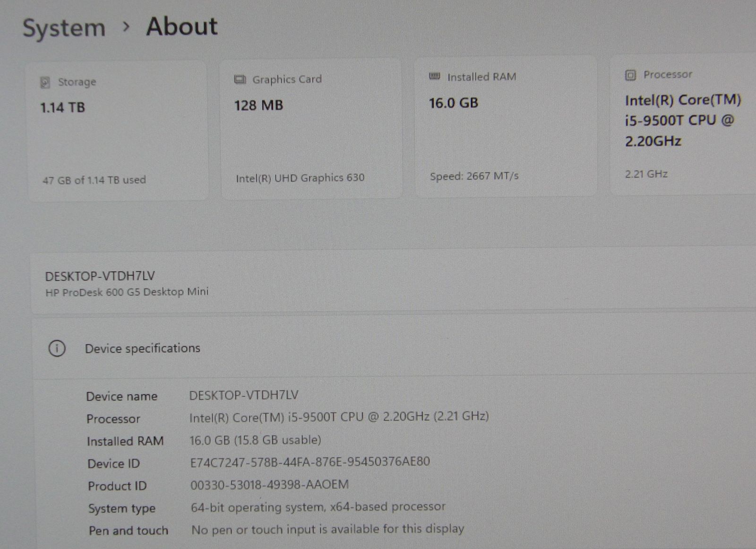Click the Product ID value 00330-53018-49398-AAOEM

tap(269, 485)
